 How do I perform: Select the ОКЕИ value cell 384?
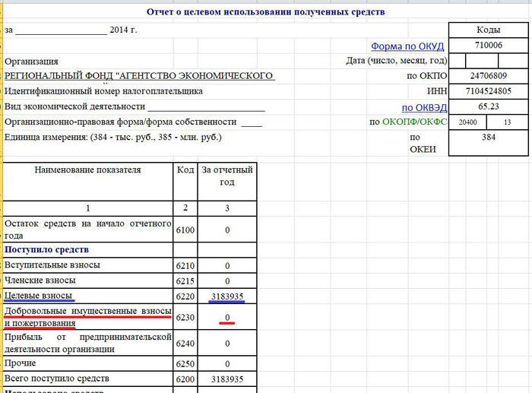489,138
